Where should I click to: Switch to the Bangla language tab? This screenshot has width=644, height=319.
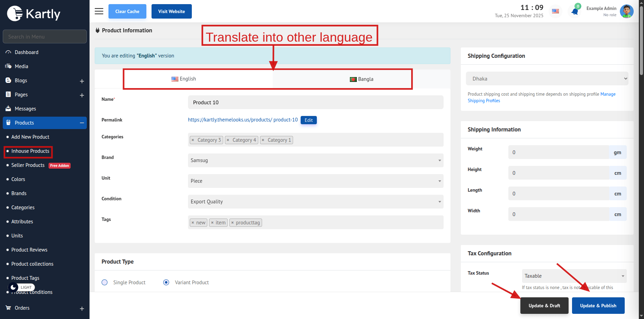coord(362,79)
